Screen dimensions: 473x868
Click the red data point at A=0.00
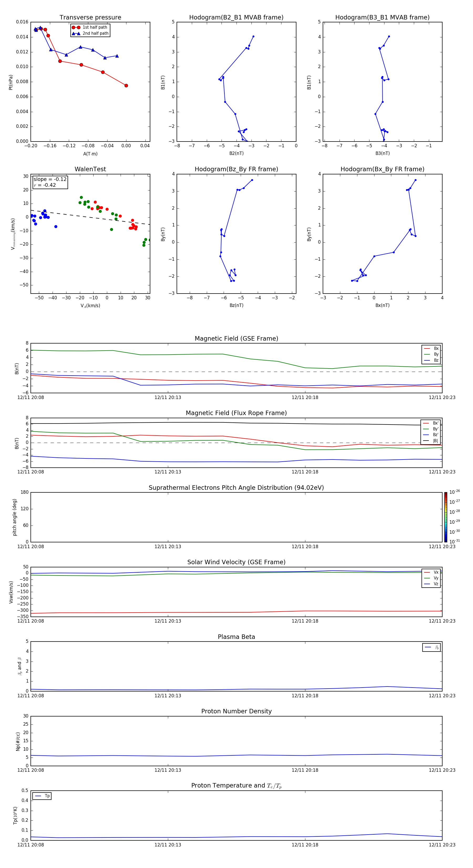tap(126, 85)
